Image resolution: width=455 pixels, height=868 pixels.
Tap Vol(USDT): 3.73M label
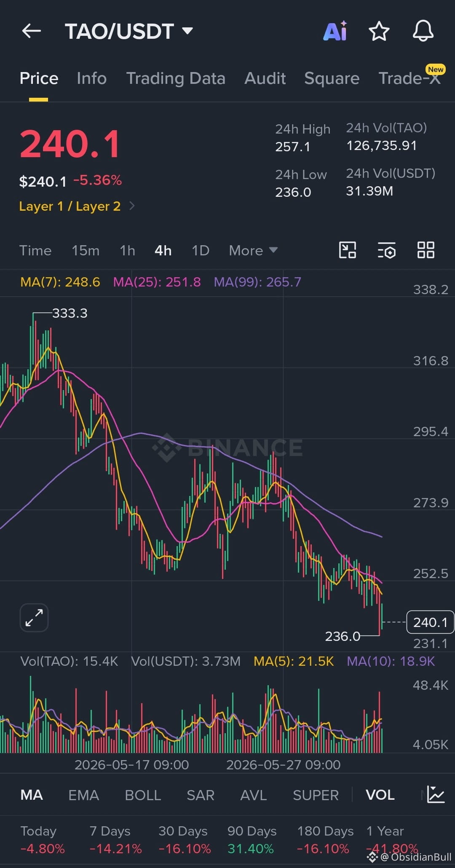pyautogui.click(x=186, y=661)
